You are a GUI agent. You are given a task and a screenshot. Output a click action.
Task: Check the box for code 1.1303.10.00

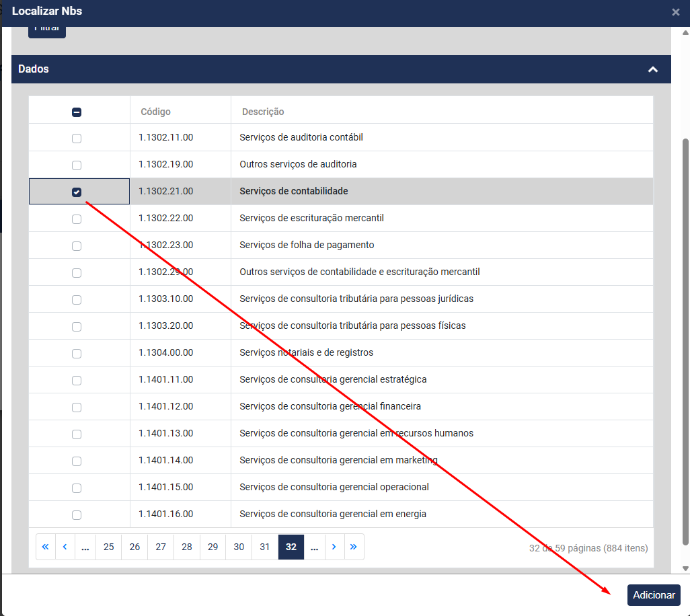(x=77, y=300)
